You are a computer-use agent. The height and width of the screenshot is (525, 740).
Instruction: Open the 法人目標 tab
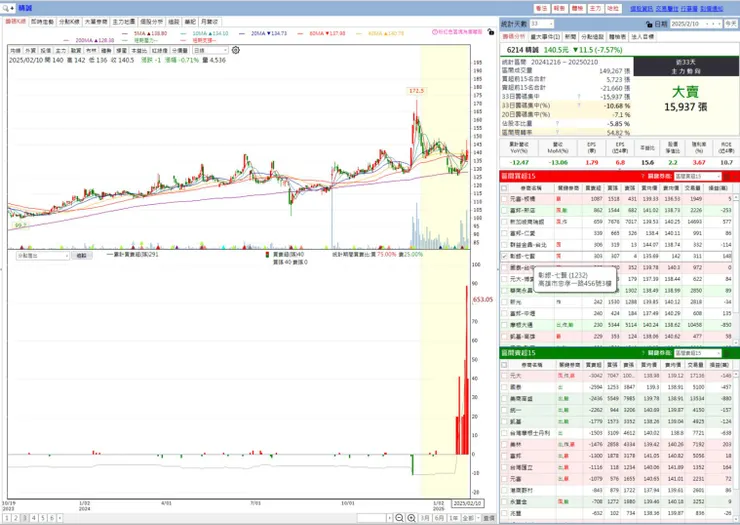[x=642, y=36]
